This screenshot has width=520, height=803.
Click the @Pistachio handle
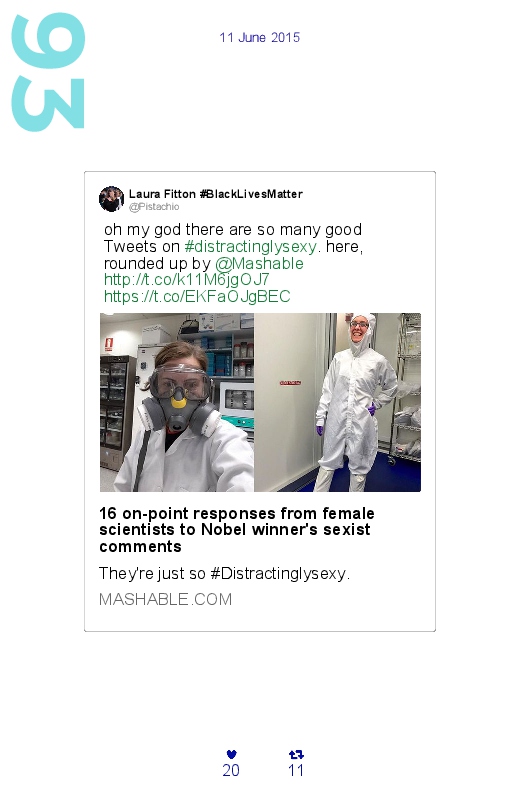pyautogui.click(x=154, y=206)
